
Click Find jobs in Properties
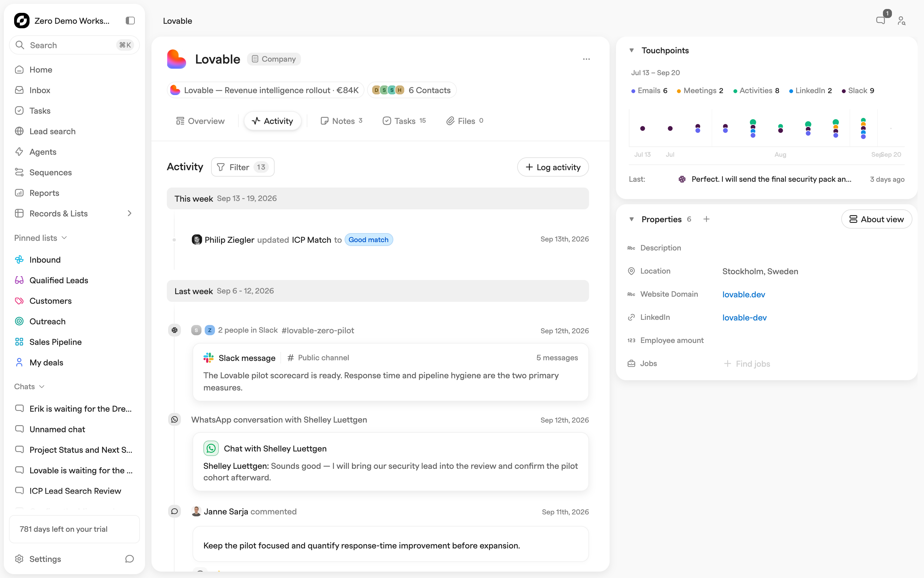pyautogui.click(x=747, y=364)
